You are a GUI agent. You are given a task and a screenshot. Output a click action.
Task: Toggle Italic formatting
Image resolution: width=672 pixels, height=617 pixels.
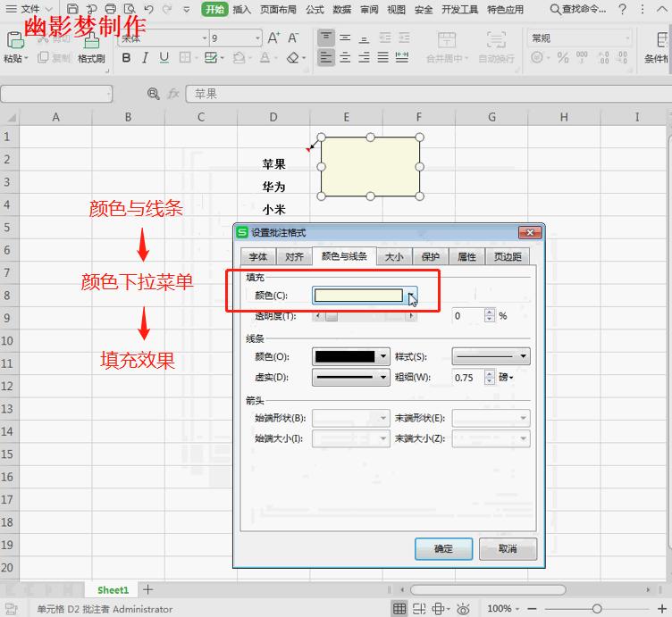point(145,57)
